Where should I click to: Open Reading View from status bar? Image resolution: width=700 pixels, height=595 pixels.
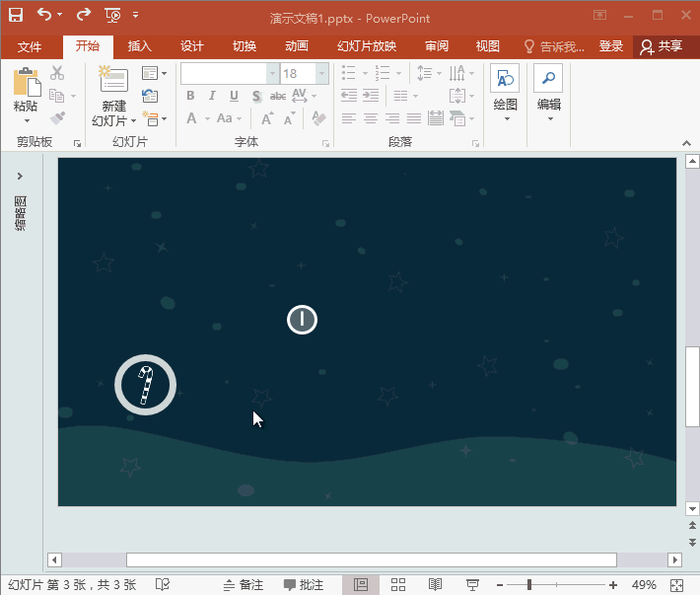point(435,585)
